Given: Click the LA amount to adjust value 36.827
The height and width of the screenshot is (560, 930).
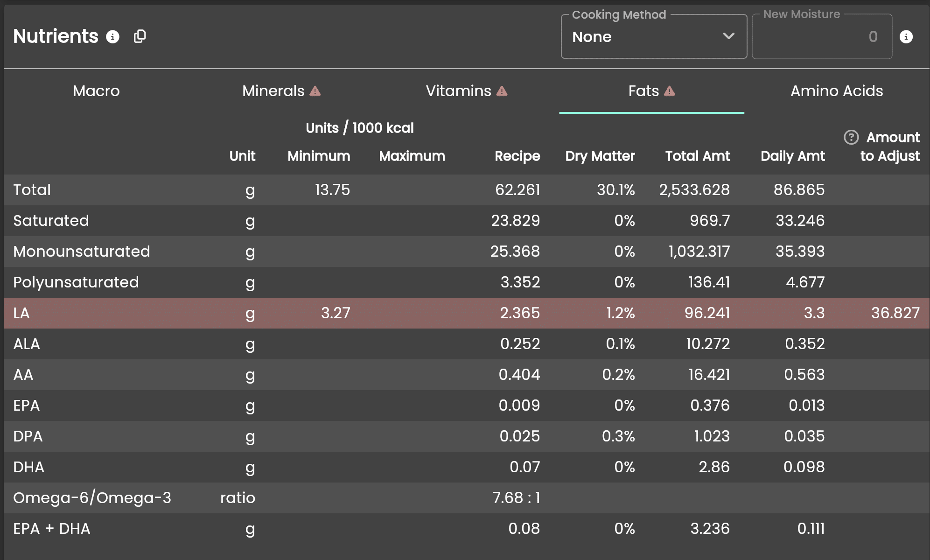Looking at the screenshot, I should 895,313.
